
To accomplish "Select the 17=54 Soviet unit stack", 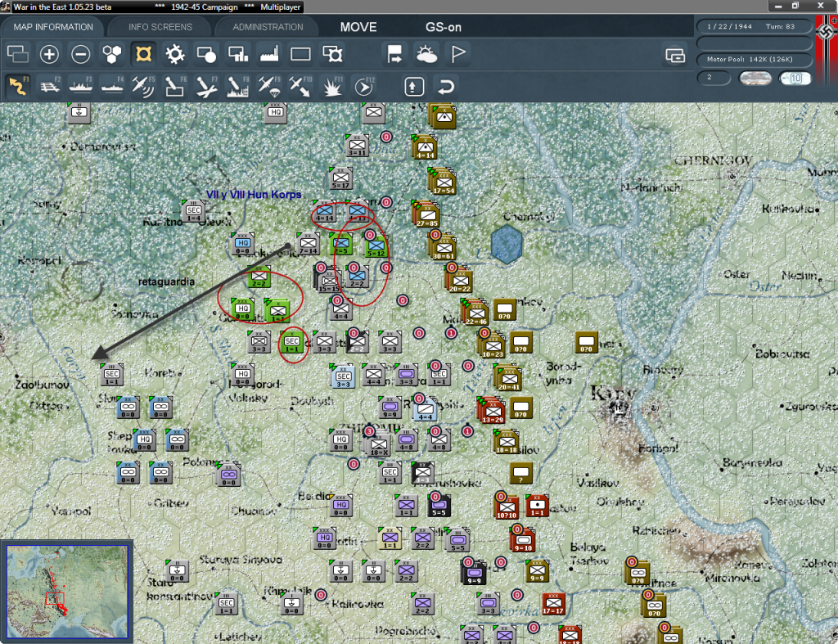I will tap(441, 182).
